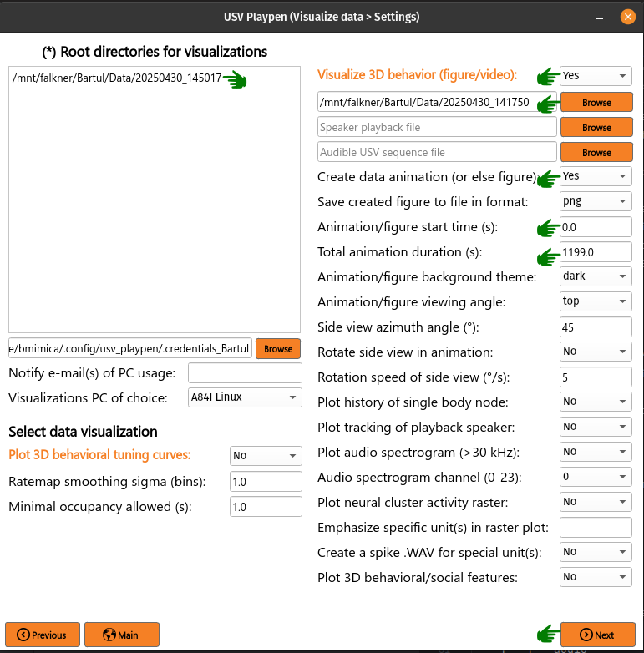
Task: Go to the Main menu button
Action: (x=122, y=635)
